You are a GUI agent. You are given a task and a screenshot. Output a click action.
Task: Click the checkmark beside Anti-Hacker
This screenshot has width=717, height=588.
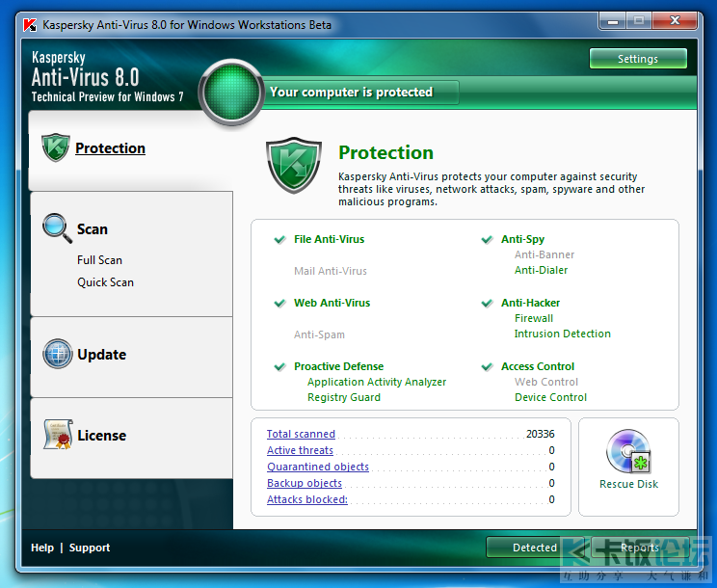(487, 303)
